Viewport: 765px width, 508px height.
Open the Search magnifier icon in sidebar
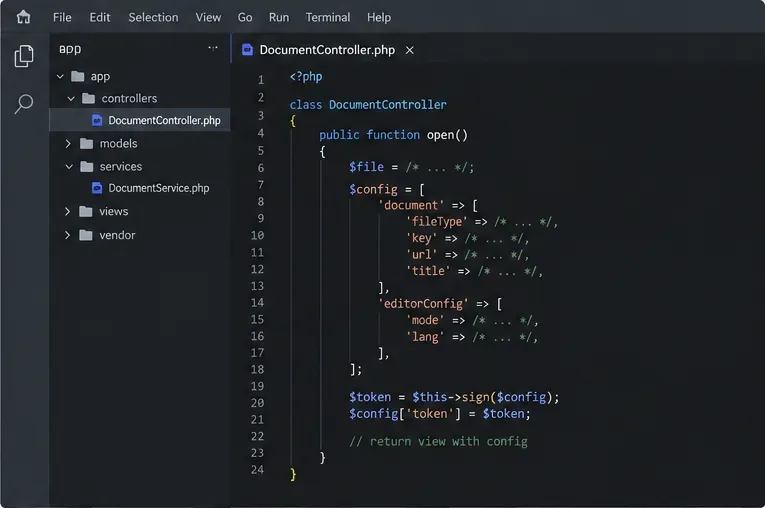click(24, 104)
